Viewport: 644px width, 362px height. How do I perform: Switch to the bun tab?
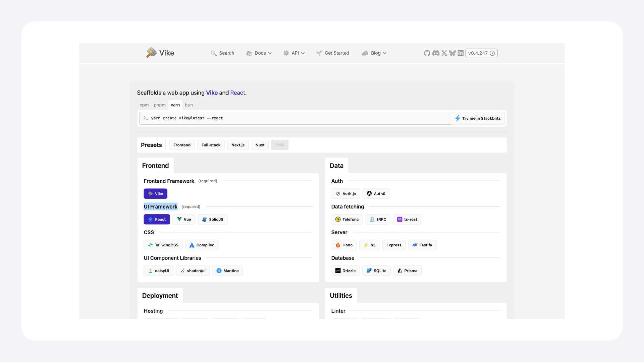189,105
